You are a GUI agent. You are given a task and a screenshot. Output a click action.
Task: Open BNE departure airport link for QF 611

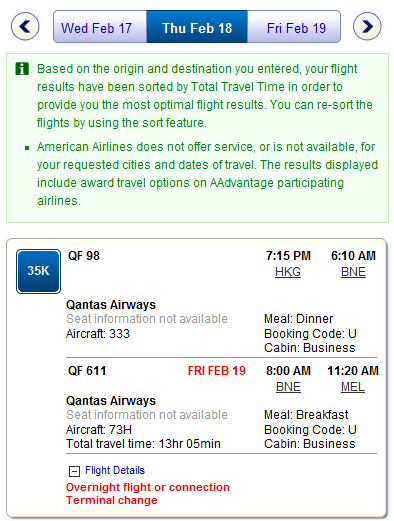tap(288, 387)
